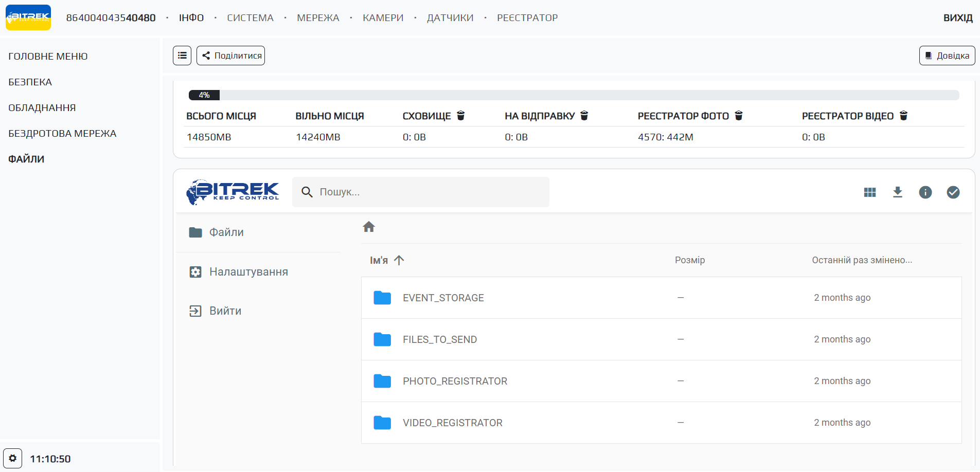This screenshot has height=472, width=980.
Task: Toggle select-all checkmark icon
Action: (953, 192)
